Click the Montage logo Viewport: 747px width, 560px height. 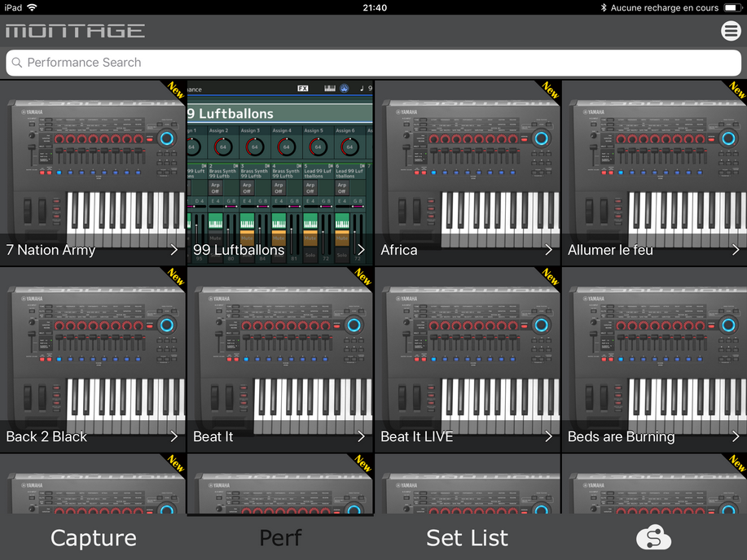(75, 31)
